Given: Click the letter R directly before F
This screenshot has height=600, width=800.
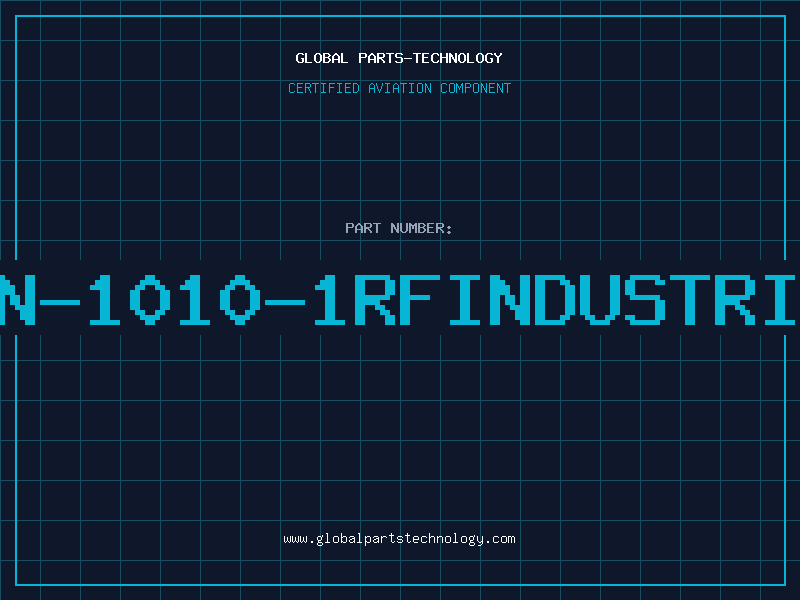Looking at the screenshot, I should [x=378, y=298].
